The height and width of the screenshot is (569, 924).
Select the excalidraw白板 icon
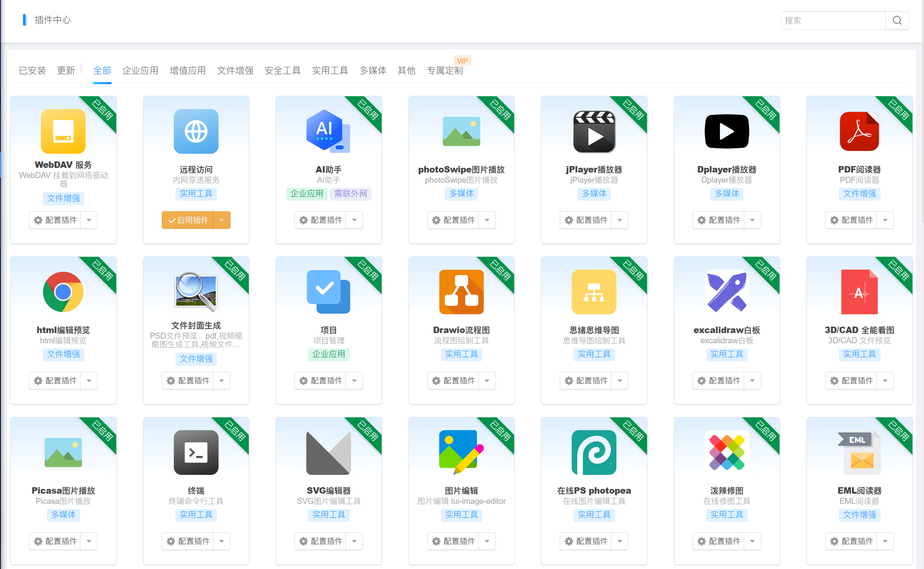tap(727, 292)
